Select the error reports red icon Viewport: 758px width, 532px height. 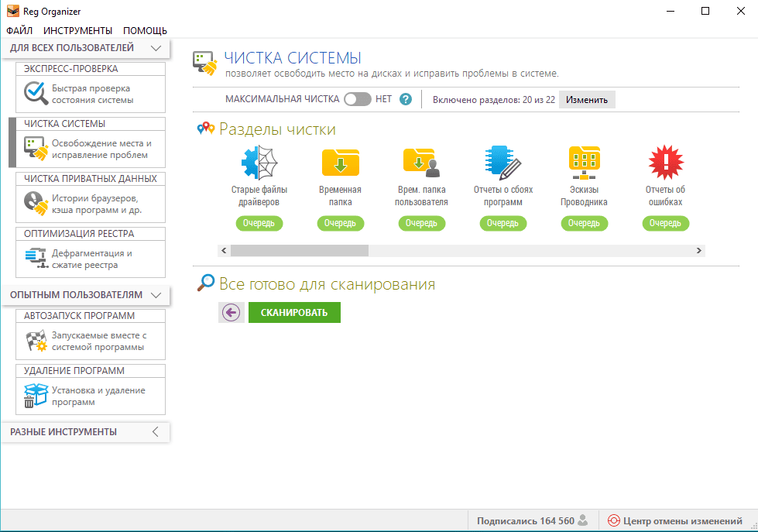click(x=664, y=162)
